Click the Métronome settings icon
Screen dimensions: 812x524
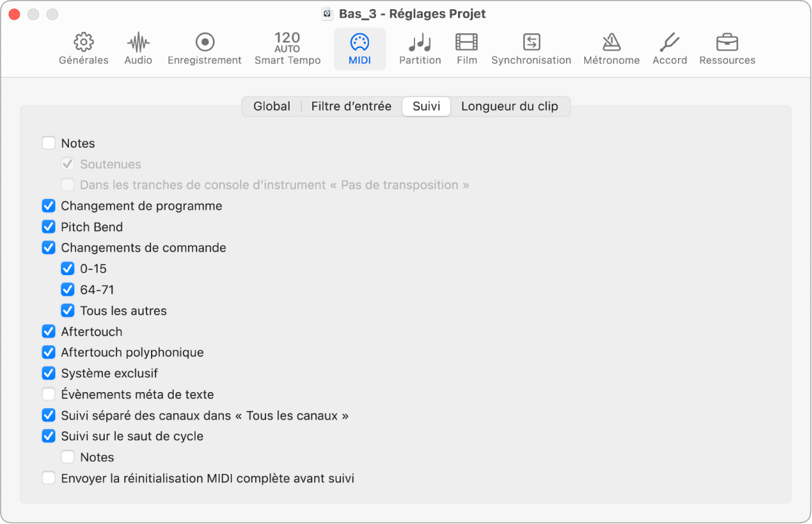pyautogui.click(x=611, y=47)
